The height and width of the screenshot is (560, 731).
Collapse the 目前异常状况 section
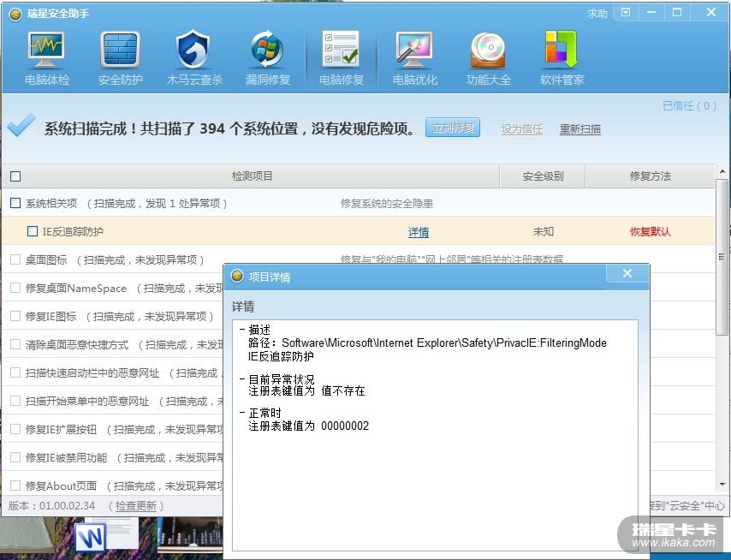coord(242,378)
